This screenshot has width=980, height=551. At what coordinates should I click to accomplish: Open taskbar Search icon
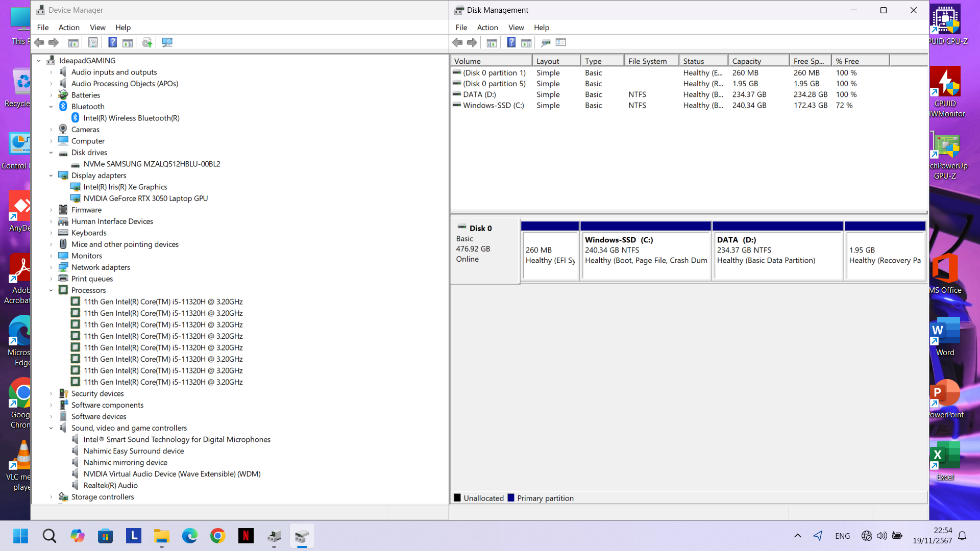tap(50, 536)
